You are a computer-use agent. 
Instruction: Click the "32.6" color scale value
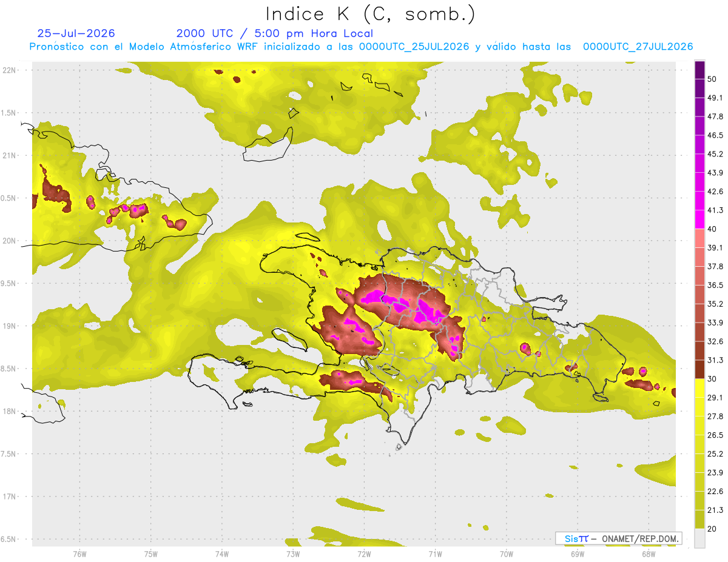[x=715, y=341]
